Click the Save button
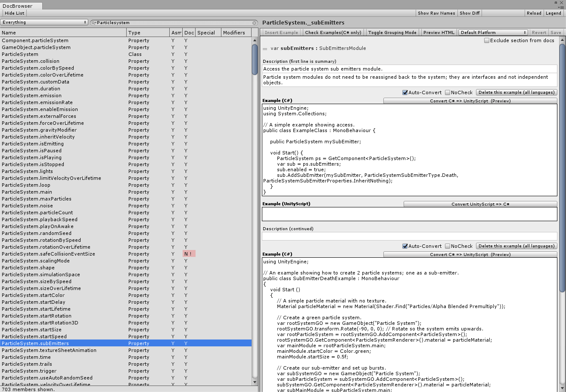The height and width of the screenshot is (392, 566). [x=556, y=32]
